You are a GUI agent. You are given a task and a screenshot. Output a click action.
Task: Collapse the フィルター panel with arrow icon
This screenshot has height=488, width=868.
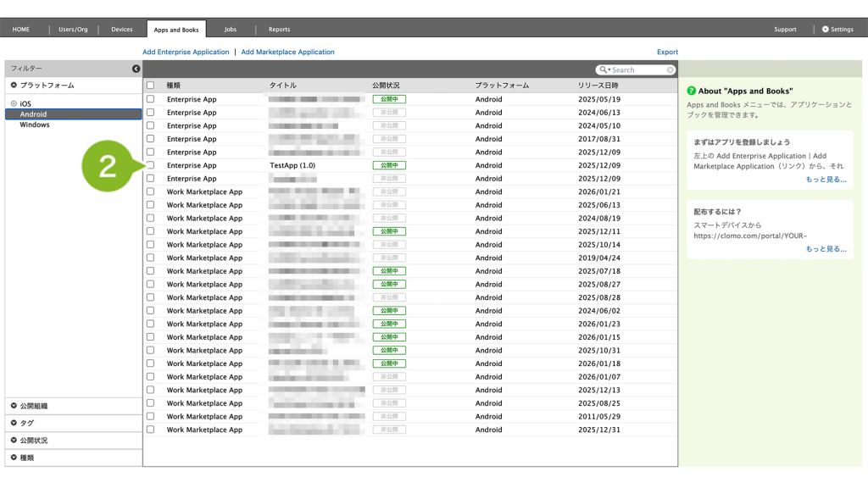point(136,69)
